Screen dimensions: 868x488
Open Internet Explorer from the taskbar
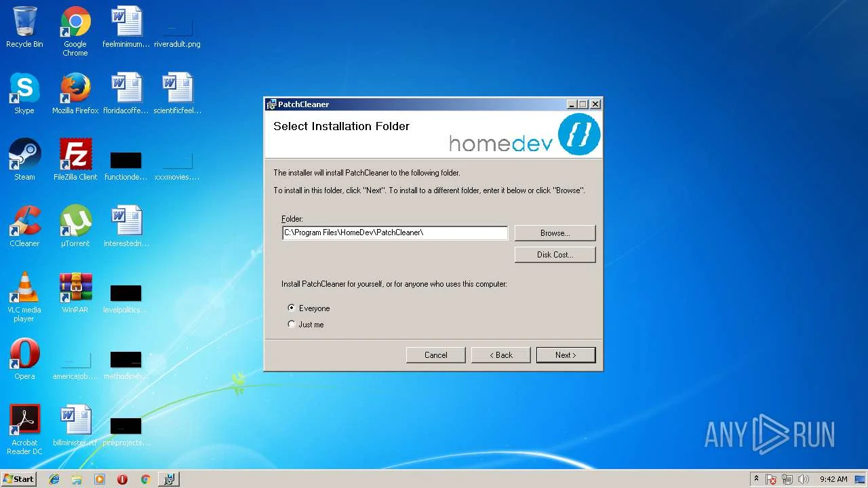tap(54, 479)
